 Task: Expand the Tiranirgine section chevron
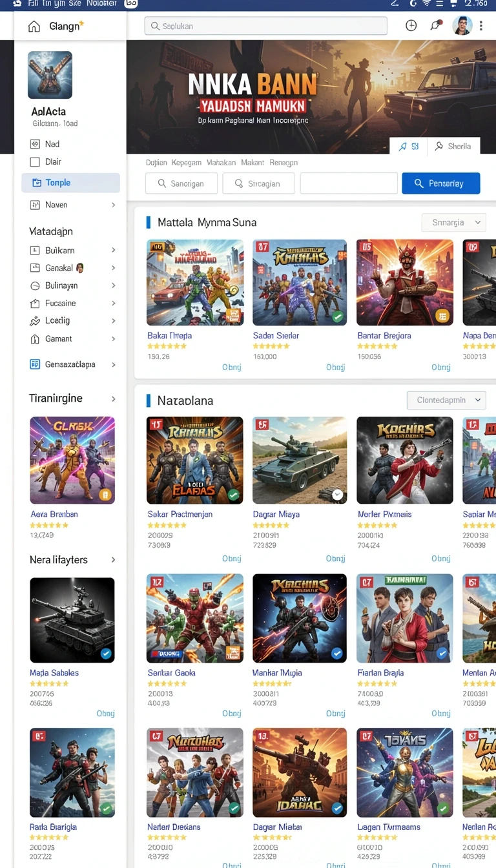point(114,398)
